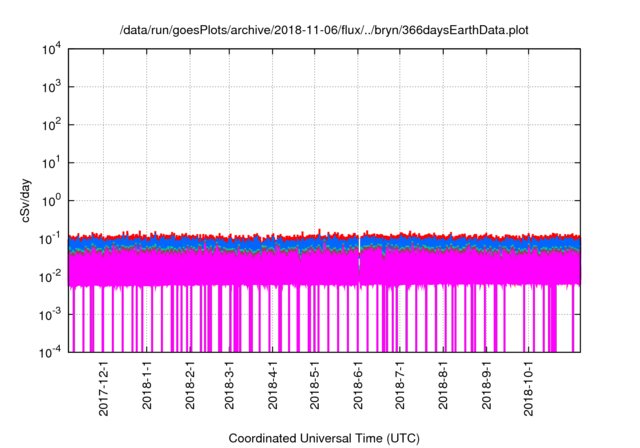Select the 2018-4-1 x-axis date label
The image size is (640, 448).
273,385
